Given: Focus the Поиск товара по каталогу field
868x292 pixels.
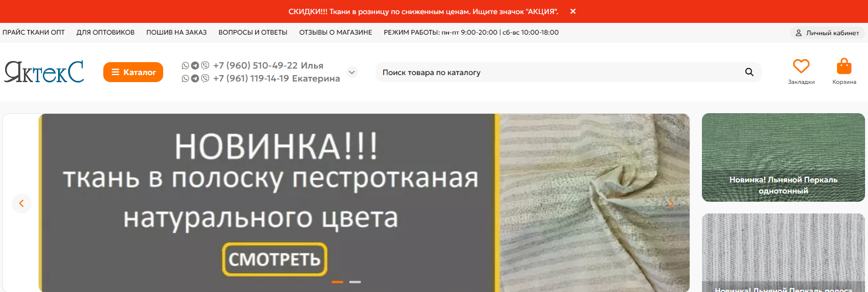Looking at the screenshot, I should 560,72.
